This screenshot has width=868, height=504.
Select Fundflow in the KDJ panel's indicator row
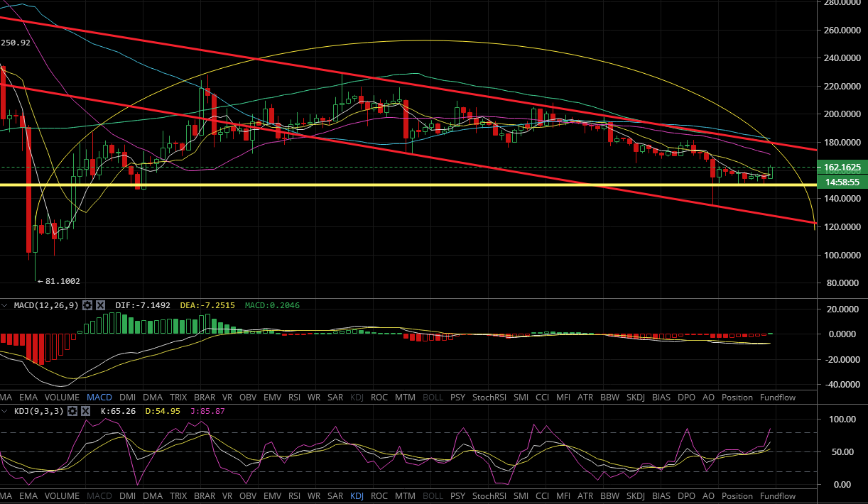778,495
